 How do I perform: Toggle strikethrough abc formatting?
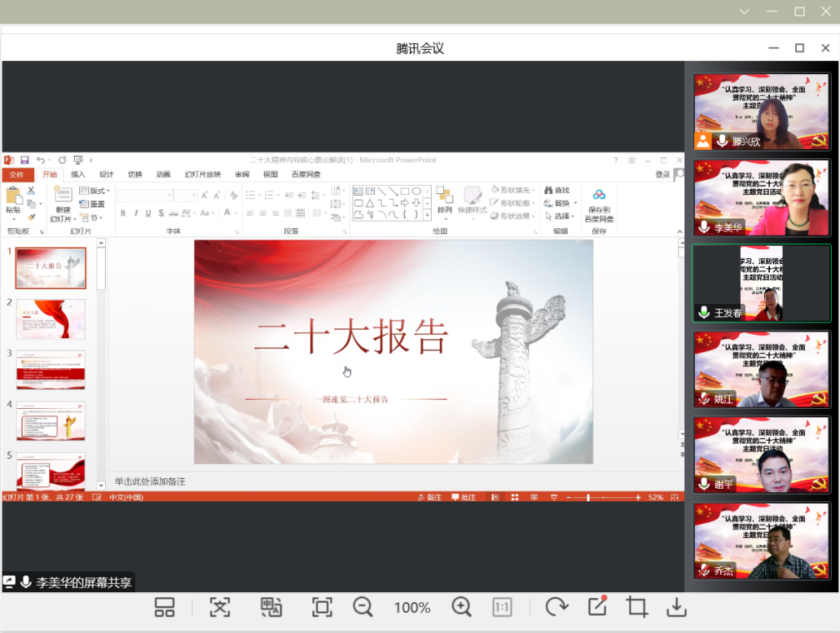tap(173, 213)
